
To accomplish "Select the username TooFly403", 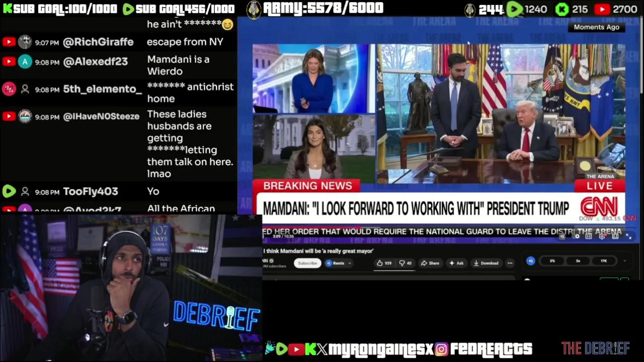I will pyautogui.click(x=91, y=192).
